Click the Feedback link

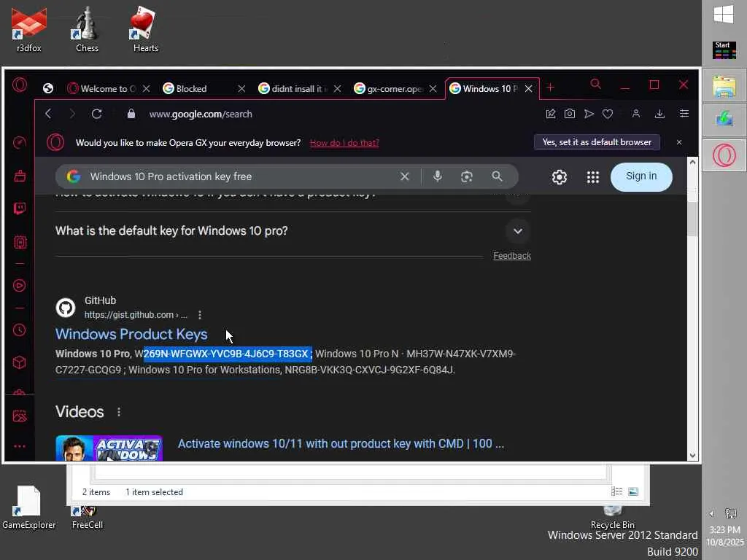point(511,256)
